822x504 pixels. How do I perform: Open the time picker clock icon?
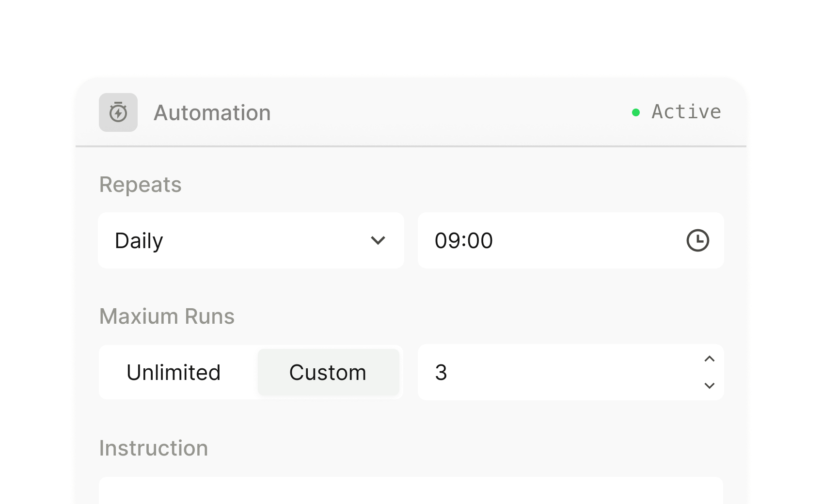click(x=698, y=240)
